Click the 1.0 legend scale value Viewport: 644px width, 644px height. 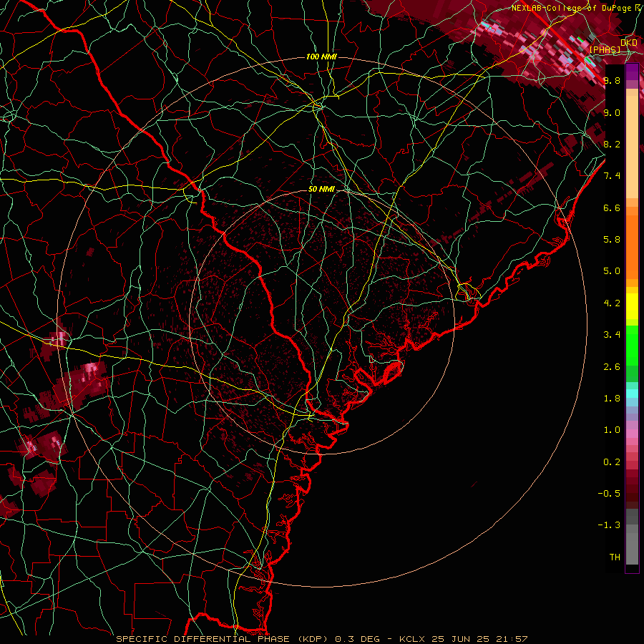(x=612, y=430)
